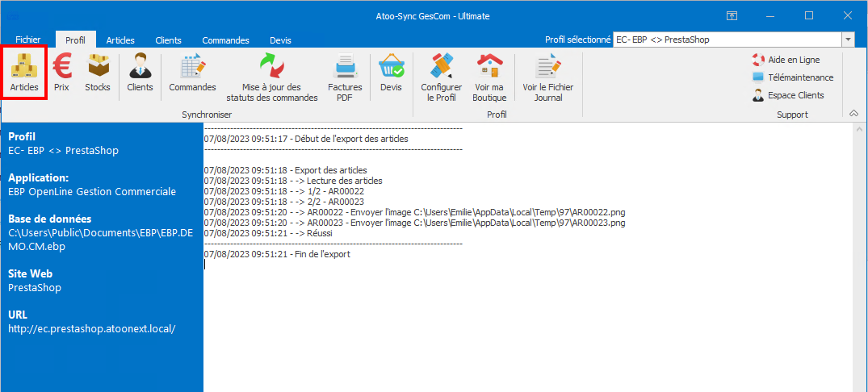868x392 pixels.
Task: Collapse the ribbon with the chevron
Action: pyautogui.click(x=853, y=114)
